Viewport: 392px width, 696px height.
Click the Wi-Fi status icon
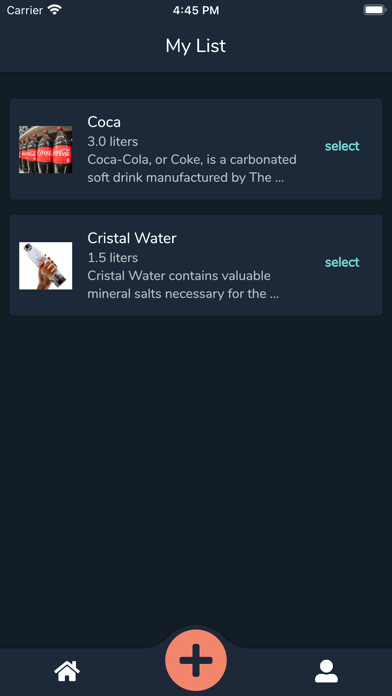point(55,10)
